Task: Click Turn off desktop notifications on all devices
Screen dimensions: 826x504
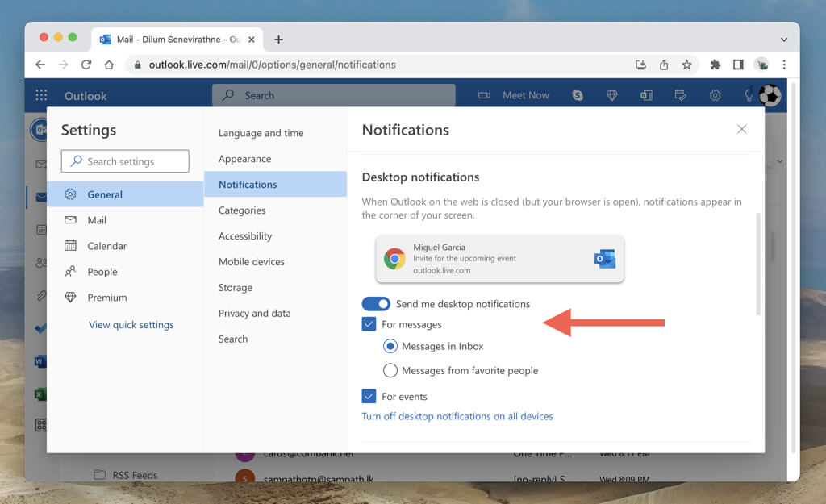Action: [x=457, y=417]
